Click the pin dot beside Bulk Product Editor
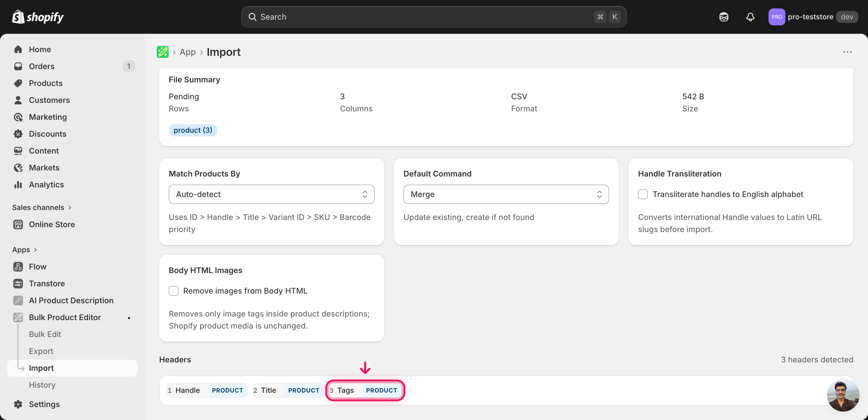The width and height of the screenshot is (868, 420). coord(129,317)
